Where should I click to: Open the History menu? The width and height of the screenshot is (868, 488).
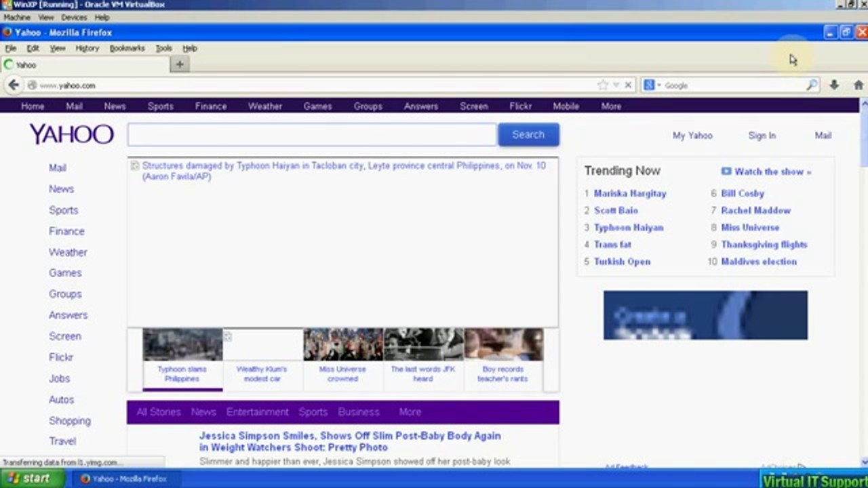coord(87,49)
